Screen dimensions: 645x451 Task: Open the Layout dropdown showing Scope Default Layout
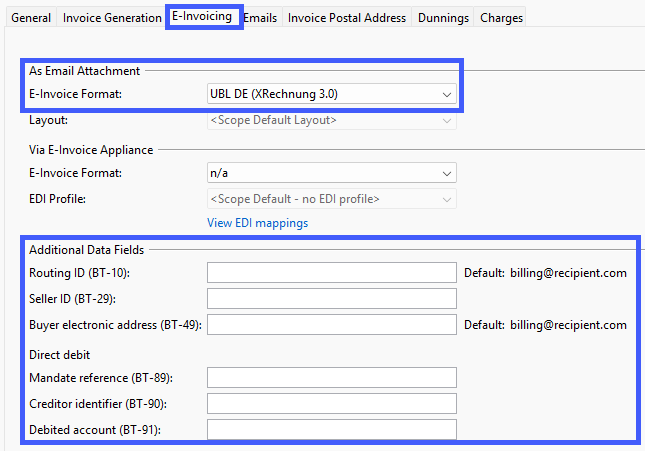click(x=331, y=120)
